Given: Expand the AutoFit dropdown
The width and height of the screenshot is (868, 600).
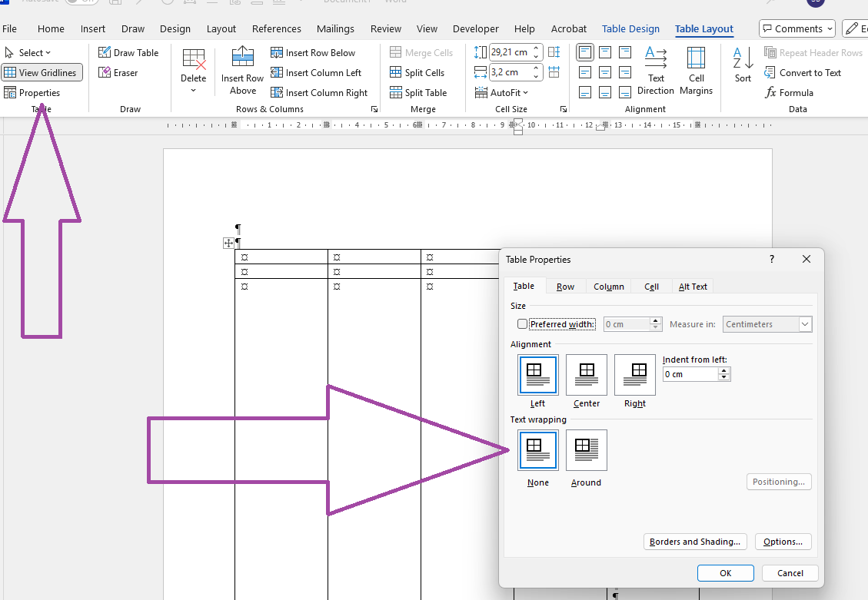Looking at the screenshot, I should (501, 92).
